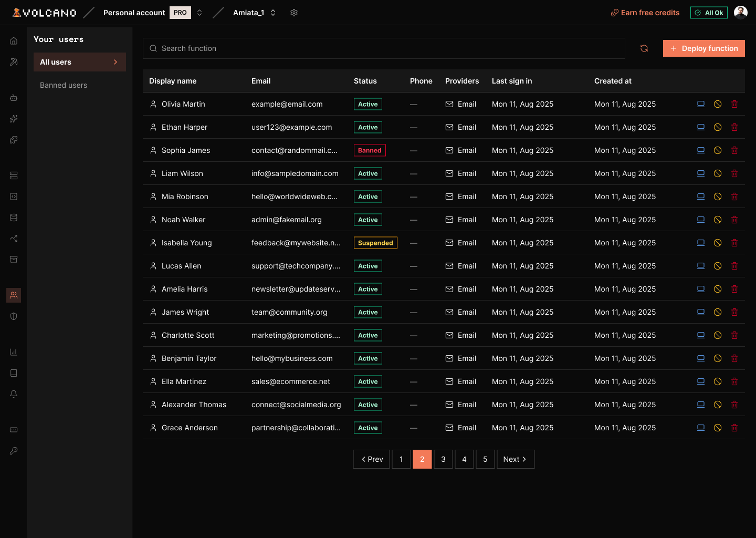Viewport: 756px width, 538px height.
Task: Click the All Ok status badge
Action: pos(709,13)
